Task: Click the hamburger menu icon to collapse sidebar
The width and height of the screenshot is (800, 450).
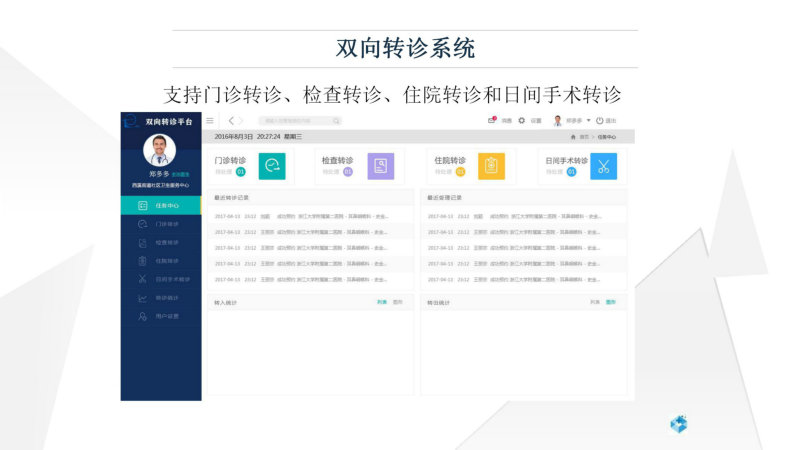Action: [x=210, y=121]
